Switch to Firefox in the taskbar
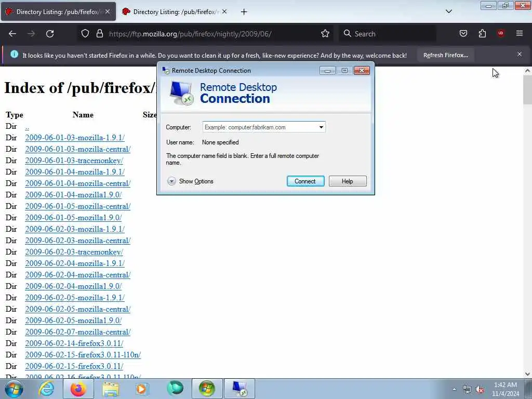The height and width of the screenshot is (399, 532). coord(78,389)
